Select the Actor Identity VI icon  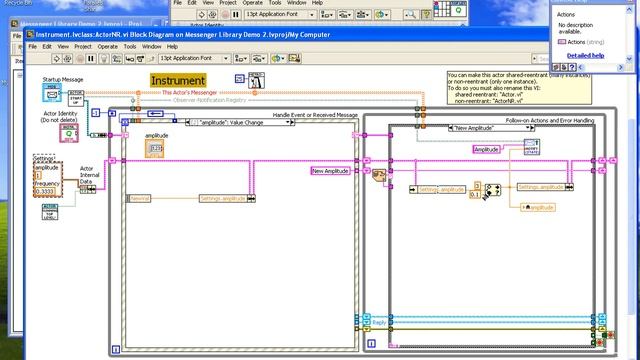(69, 133)
